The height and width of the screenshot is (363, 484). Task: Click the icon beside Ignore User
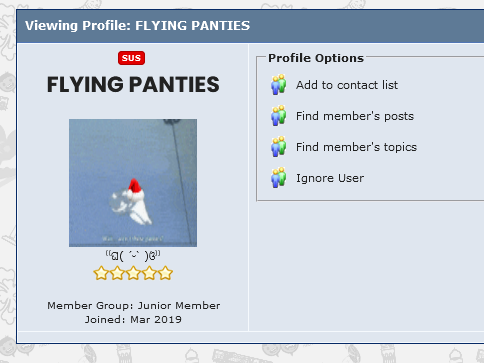279,178
